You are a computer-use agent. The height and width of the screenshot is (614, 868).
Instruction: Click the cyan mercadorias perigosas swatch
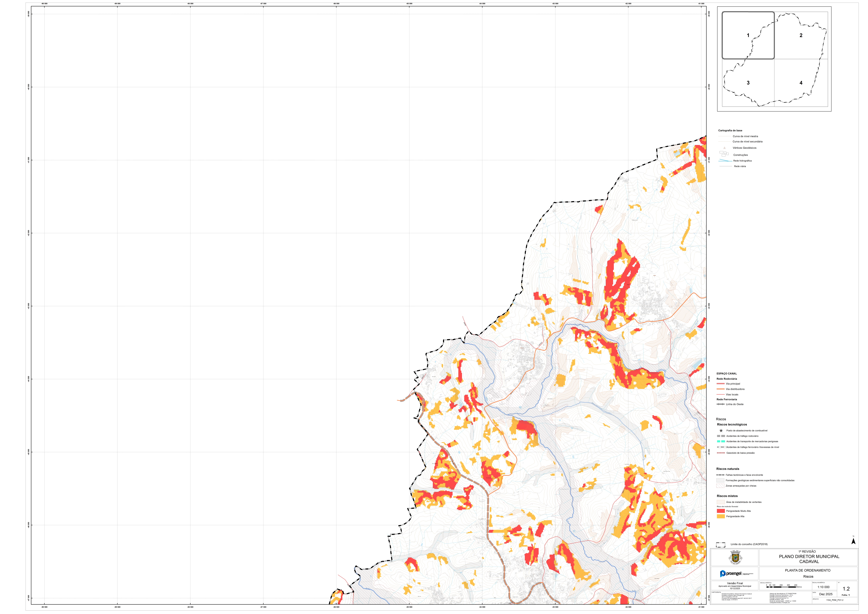[x=721, y=441]
